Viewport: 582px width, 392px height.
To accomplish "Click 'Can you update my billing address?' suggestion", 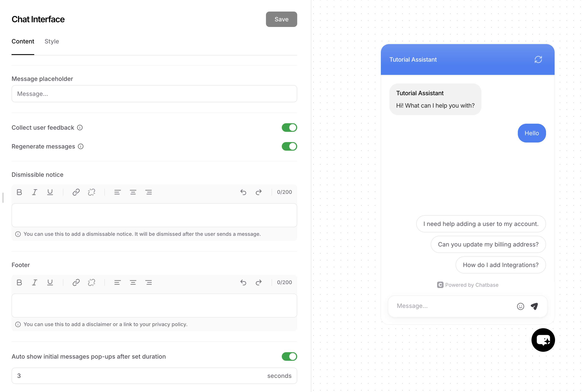I will coord(488,244).
